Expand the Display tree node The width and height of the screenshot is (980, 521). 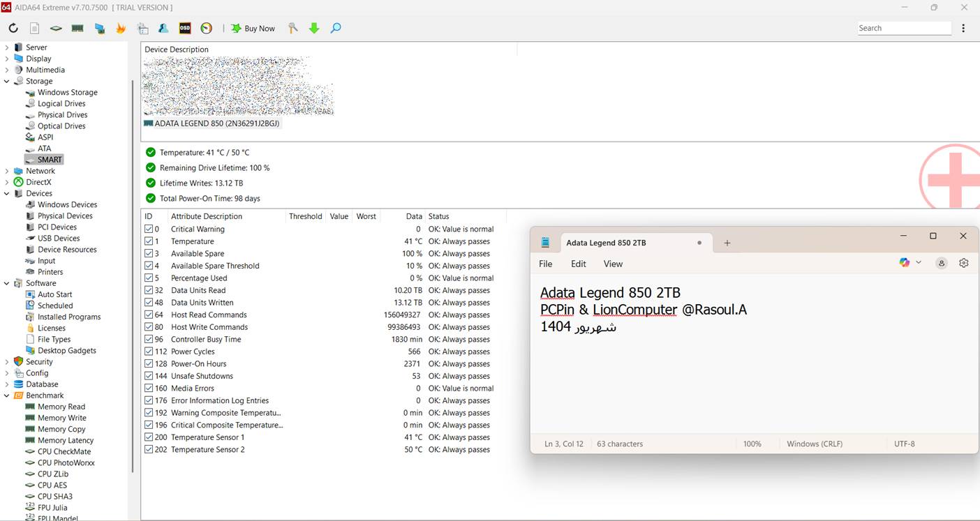7,59
